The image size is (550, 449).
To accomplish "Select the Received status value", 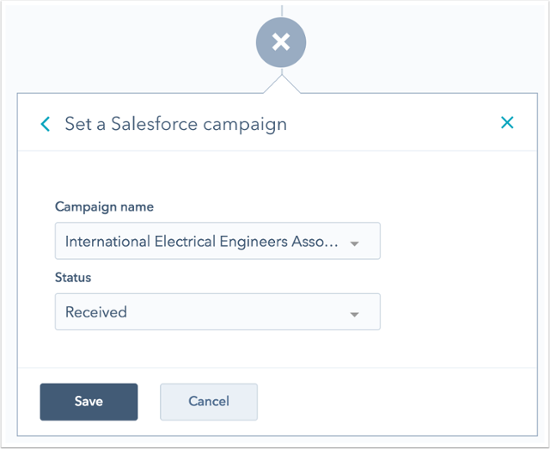I will pyautogui.click(x=96, y=312).
